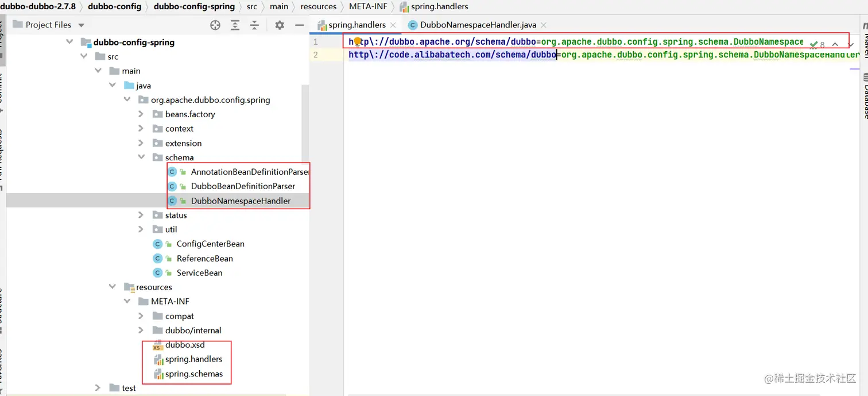
Task: Click the resources folder icon
Action: (129, 287)
